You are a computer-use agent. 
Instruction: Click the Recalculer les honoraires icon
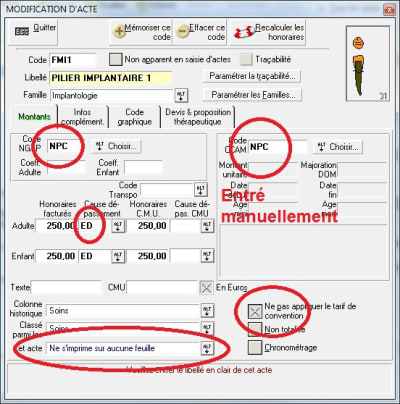(x=243, y=32)
